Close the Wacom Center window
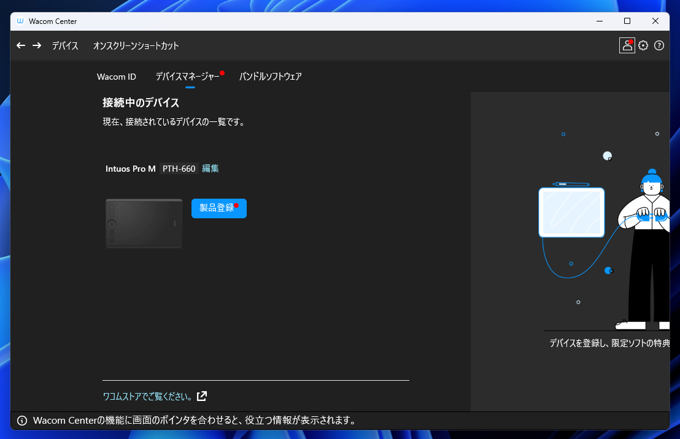 655,21
